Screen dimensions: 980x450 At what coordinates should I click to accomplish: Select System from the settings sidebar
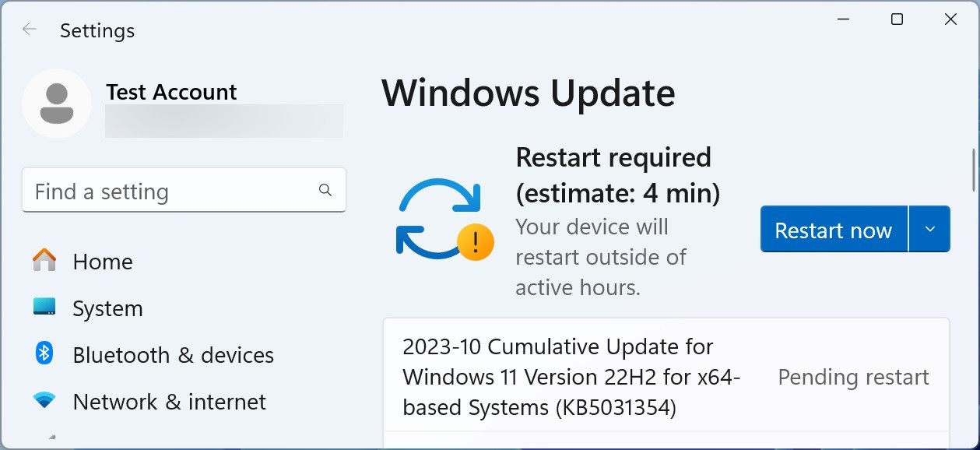point(107,308)
